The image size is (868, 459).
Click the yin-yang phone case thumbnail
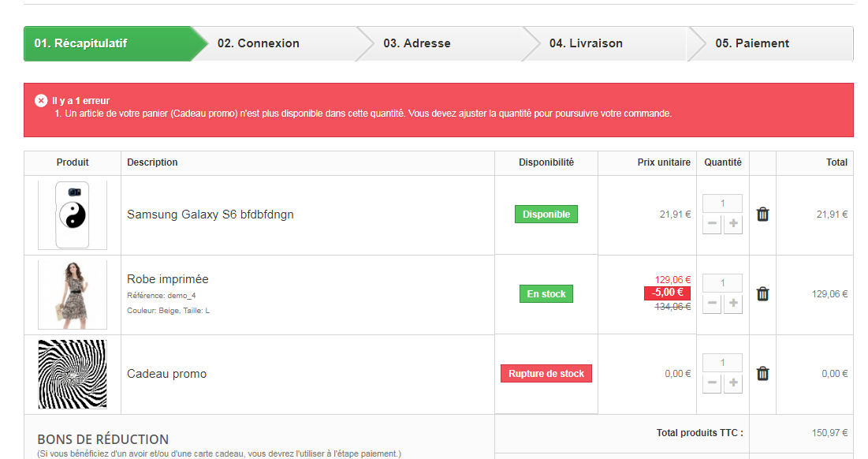tap(73, 215)
